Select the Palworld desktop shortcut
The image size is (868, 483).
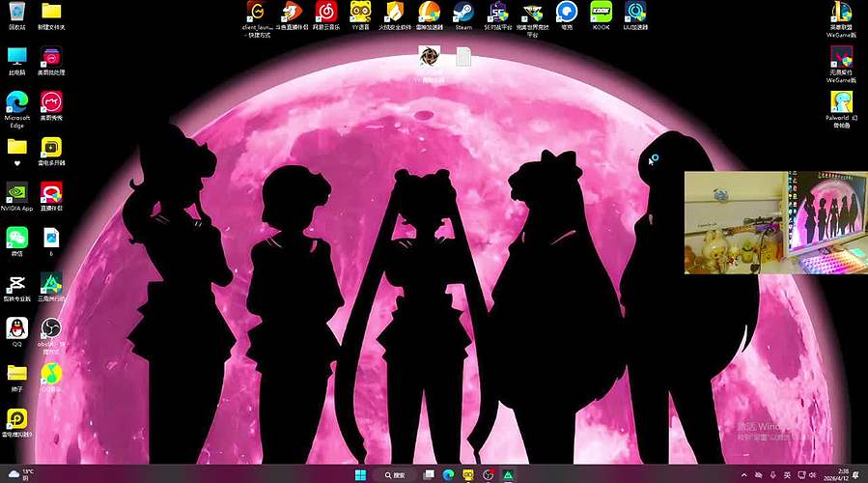coord(842,101)
